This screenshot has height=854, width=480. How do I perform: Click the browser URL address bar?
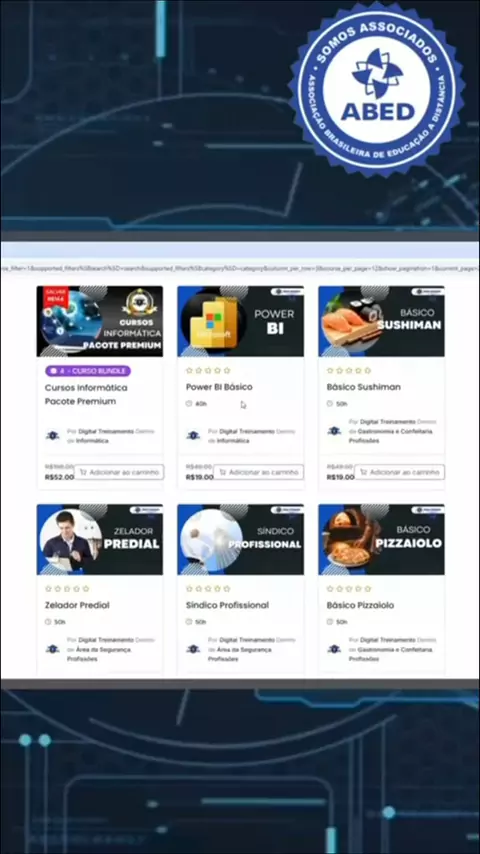point(240,268)
